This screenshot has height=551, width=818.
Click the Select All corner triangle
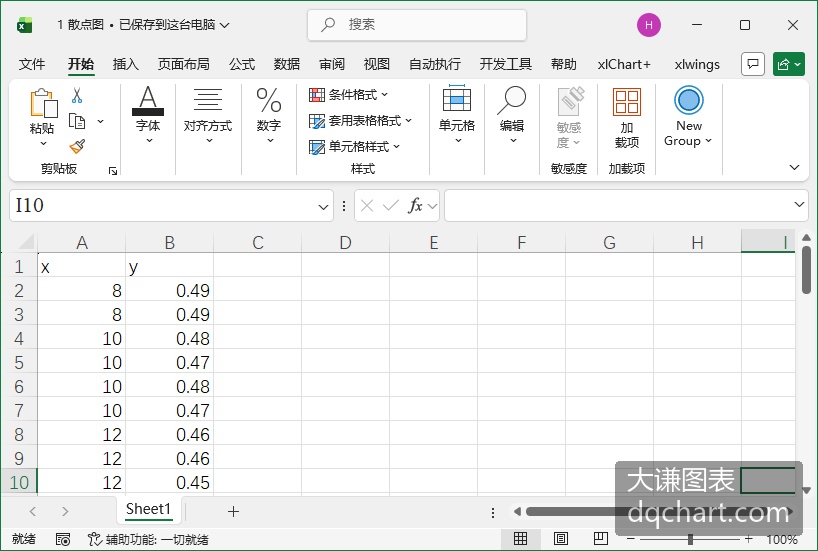coord(26,242)
